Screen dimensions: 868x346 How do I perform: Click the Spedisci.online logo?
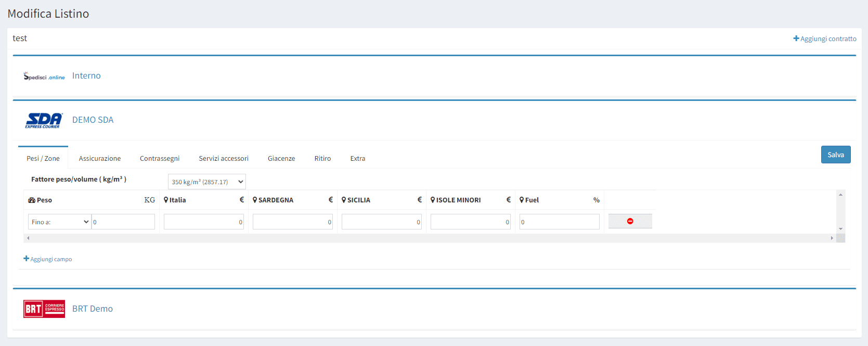click(x=44, y=76)
